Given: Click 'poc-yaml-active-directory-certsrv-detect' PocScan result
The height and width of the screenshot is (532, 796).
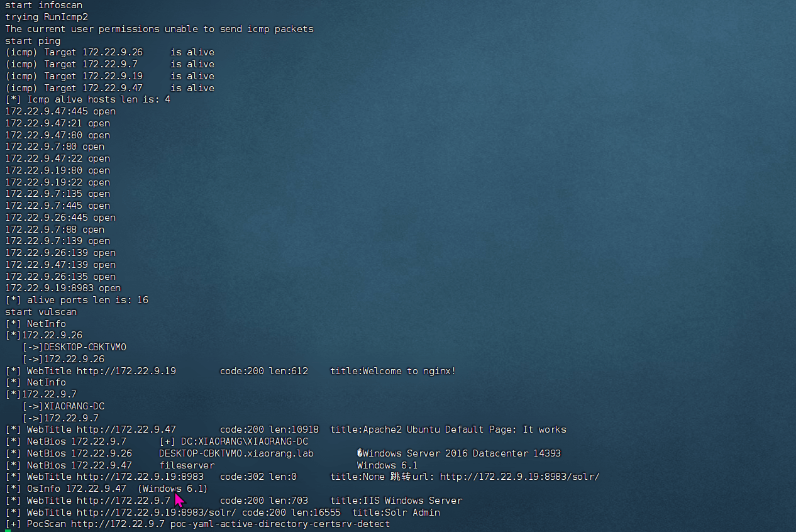Looking at the screenshot, I should [x=280, y=524].
